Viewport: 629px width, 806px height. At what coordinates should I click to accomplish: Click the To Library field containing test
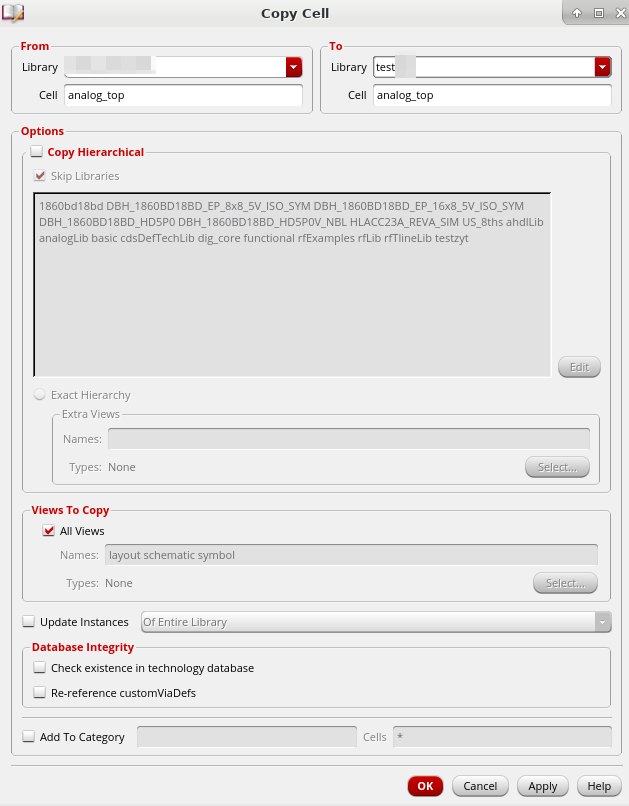point(484,67)
